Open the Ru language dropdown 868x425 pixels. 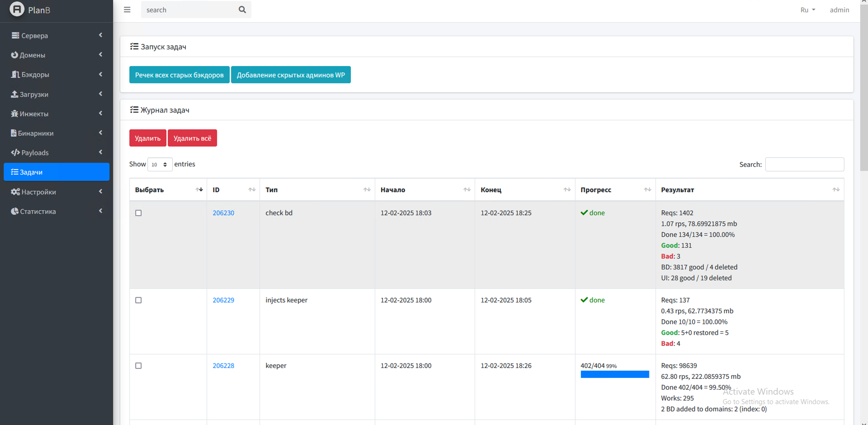click(x=807, y=10)
